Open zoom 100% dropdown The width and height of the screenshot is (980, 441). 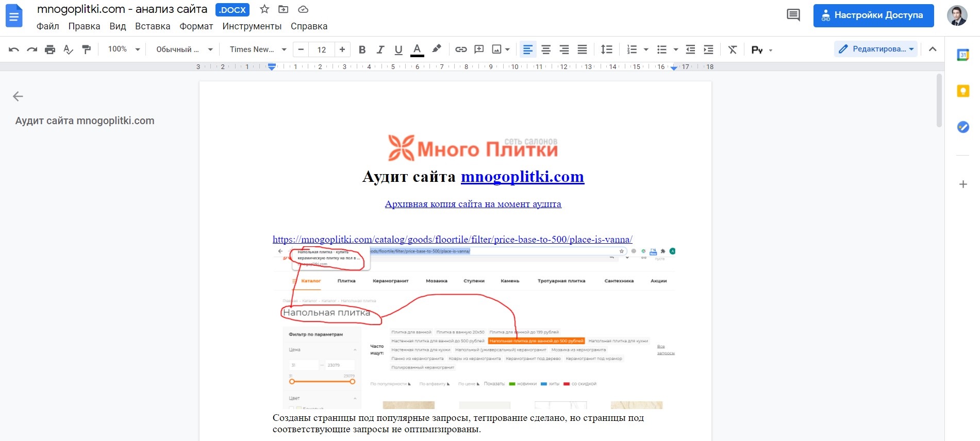point(124,49)
